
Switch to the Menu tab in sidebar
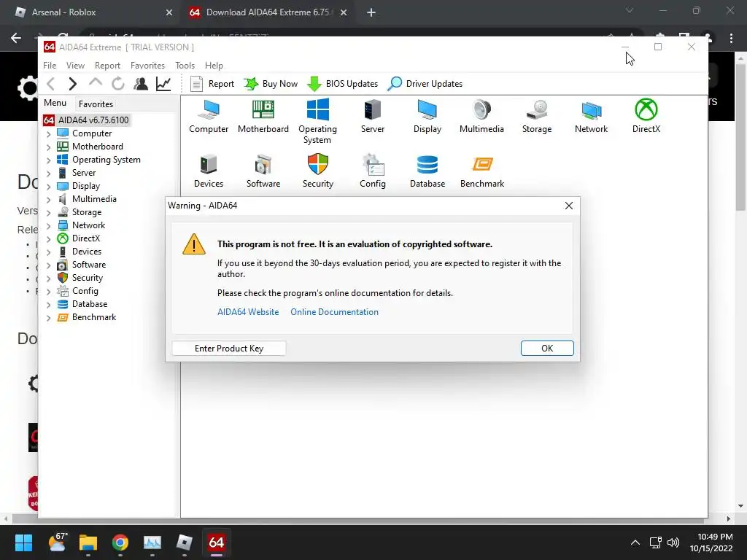pos(55,103)
